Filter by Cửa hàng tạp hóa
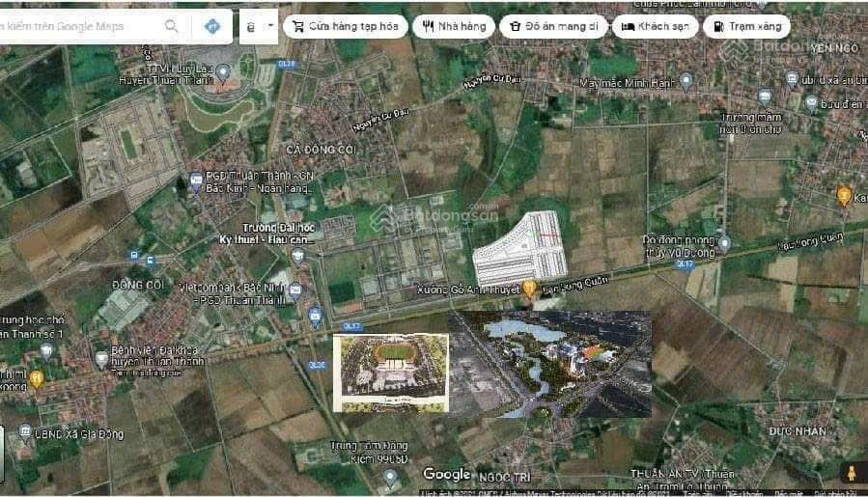868x497 pixels. pos(344,27)
